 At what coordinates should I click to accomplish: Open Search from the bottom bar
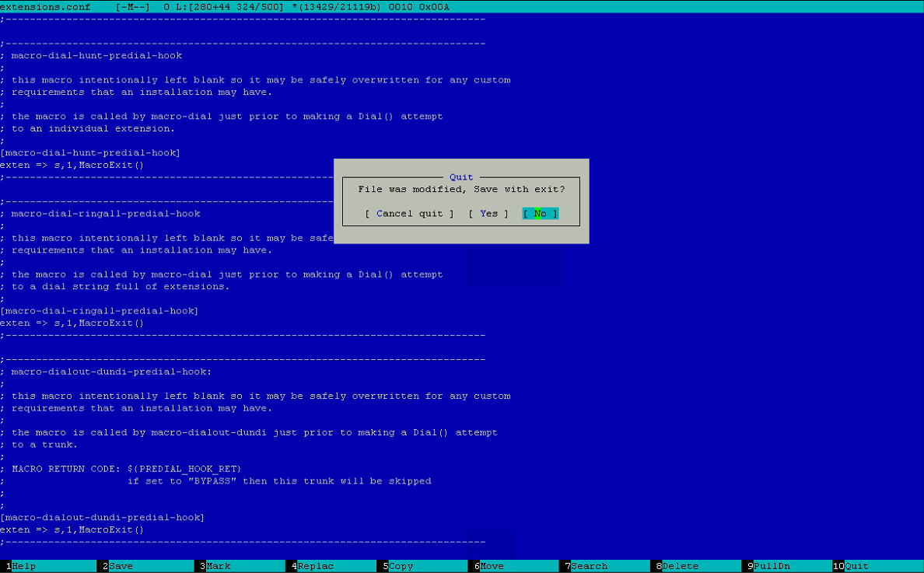(589, 566)
